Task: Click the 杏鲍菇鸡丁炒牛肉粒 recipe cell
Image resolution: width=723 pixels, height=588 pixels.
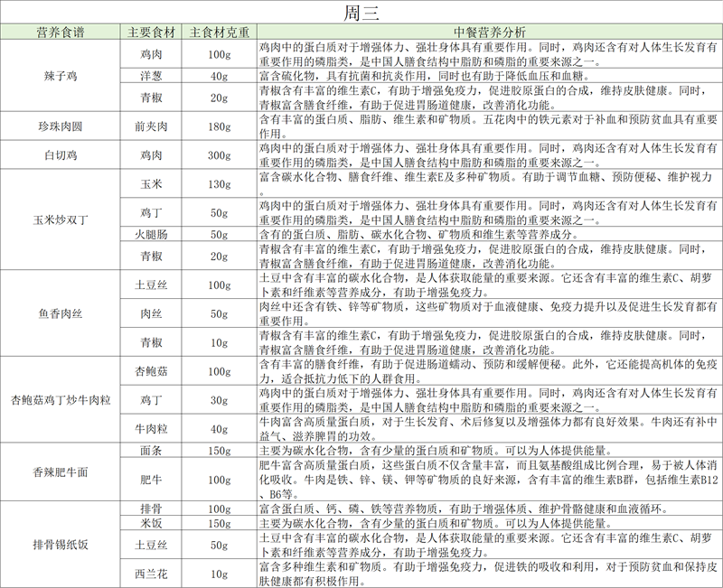Action: coord(61,399)
